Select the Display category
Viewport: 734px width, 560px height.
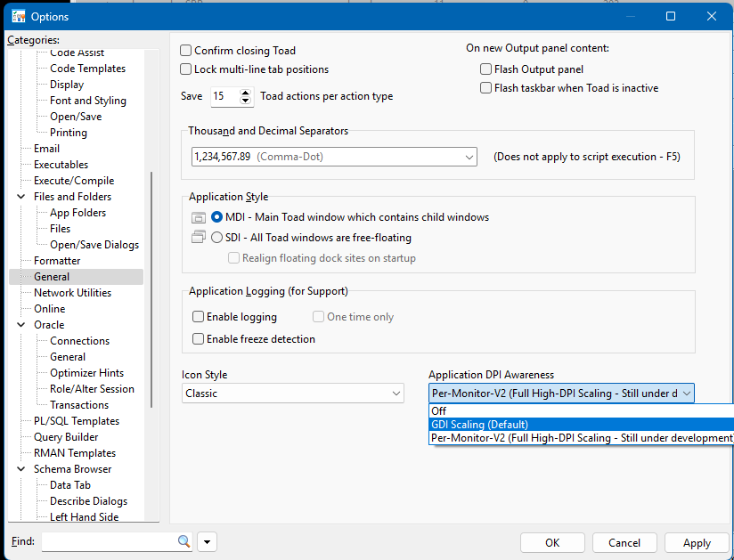67,85
